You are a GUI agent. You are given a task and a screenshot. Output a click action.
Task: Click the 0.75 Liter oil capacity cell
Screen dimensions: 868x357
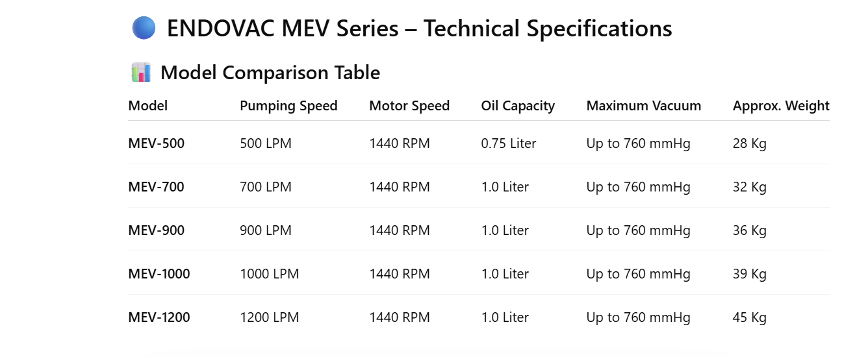pos(509,143)
